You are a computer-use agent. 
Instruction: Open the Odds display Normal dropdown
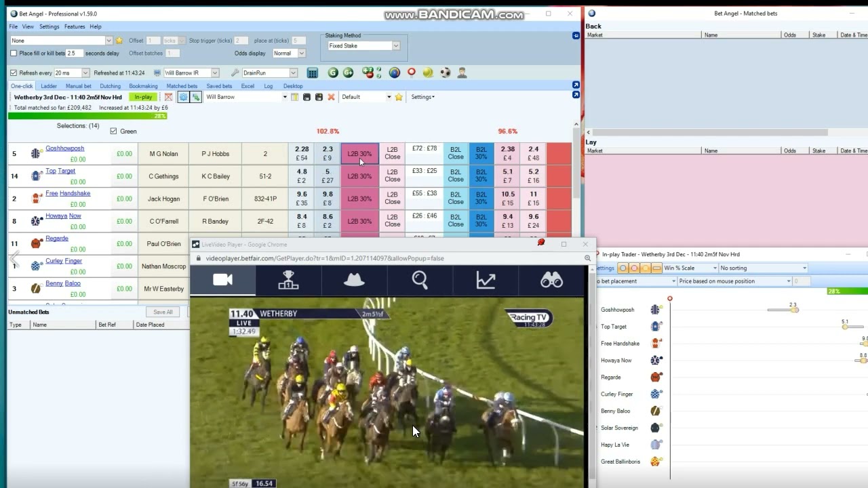288,53
